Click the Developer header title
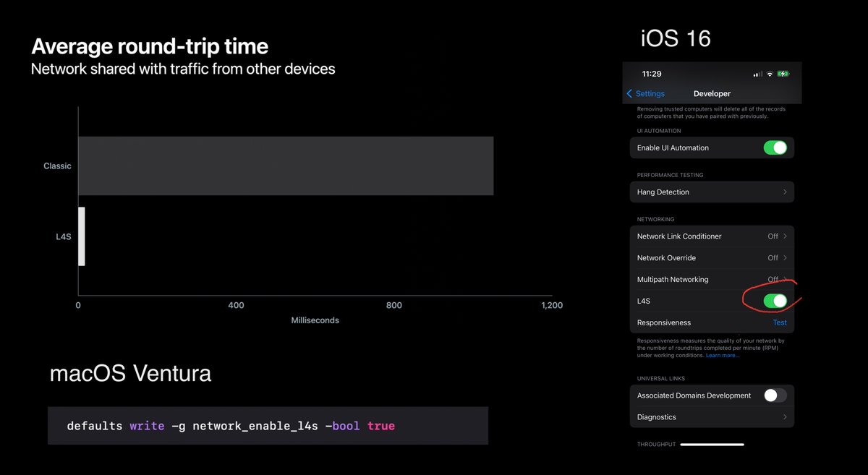868x475 pixels. (712, 94)
